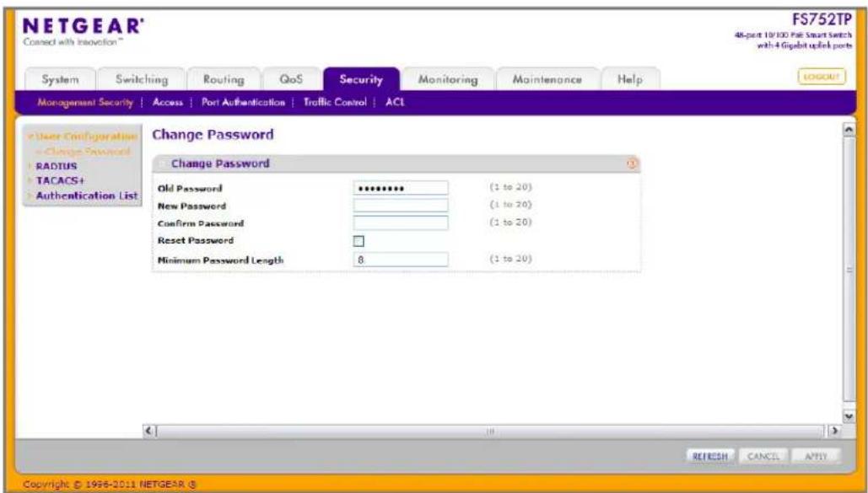868x493 pixels.
Task: Open Management Security submenu
Action: [x=85, y=102]
